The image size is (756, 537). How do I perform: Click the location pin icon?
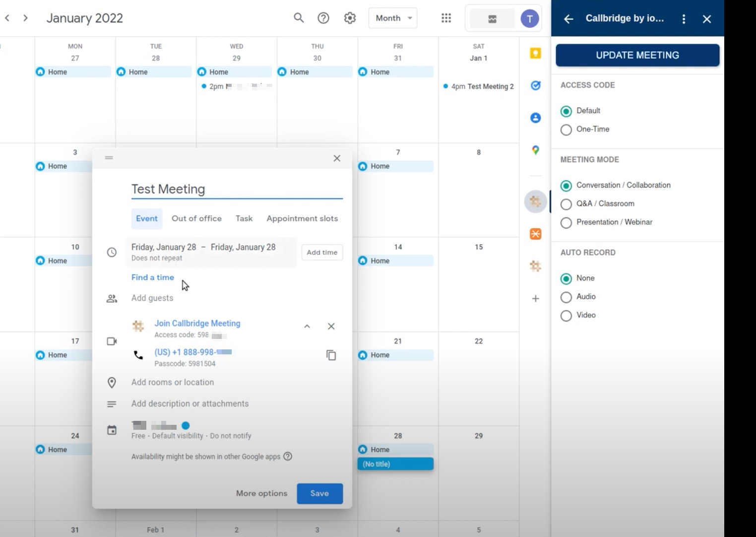[x=112, y=383]
